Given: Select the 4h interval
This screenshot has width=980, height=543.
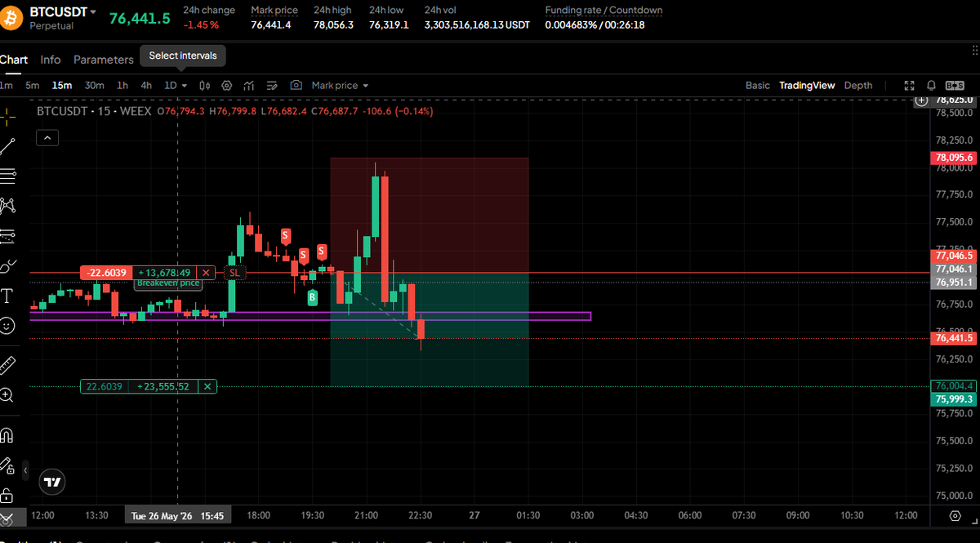Looking at the screenshot, I should pos(146,85).
